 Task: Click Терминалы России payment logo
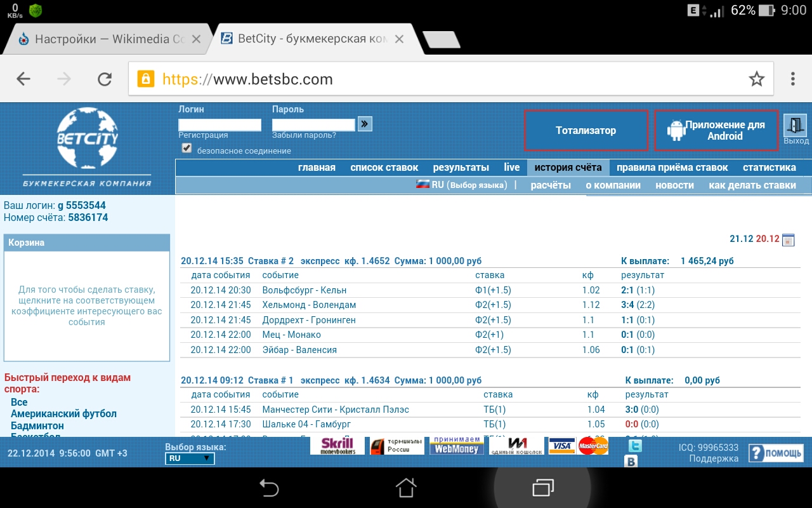pyautogui.click(x=397, y=446)
